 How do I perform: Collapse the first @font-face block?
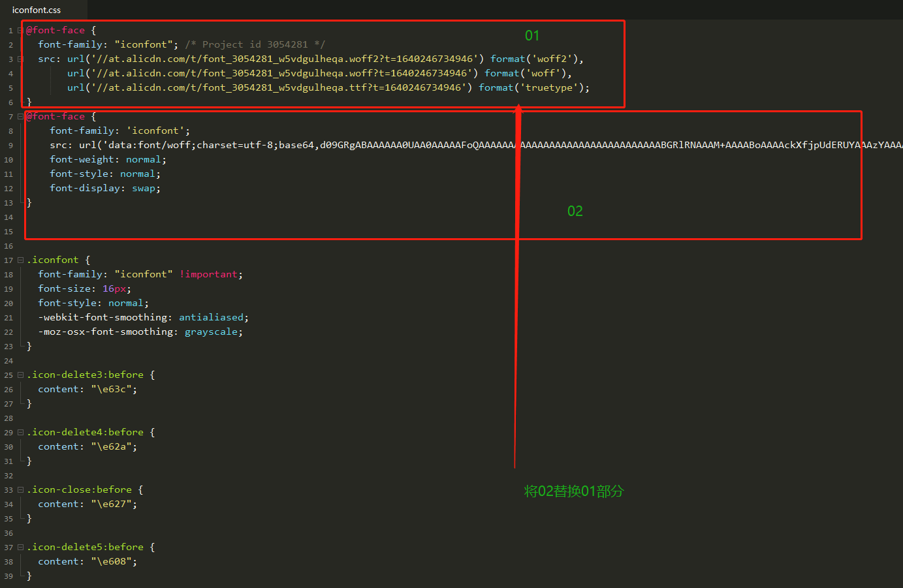[x=19, y=30]
